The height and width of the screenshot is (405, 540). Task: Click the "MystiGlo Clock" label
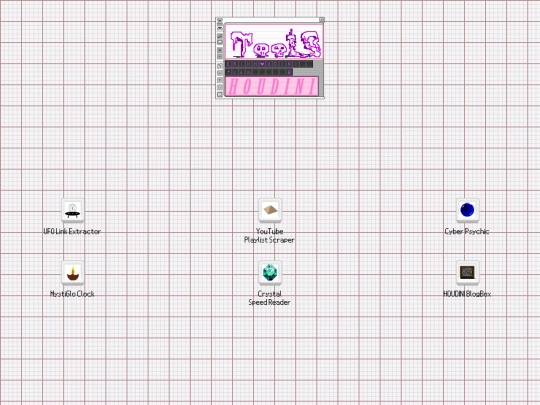click(x=72, y=294)
